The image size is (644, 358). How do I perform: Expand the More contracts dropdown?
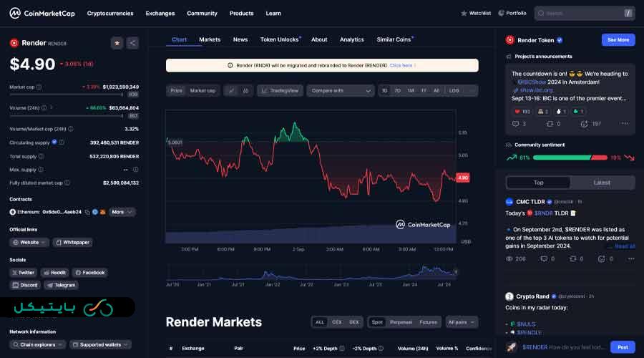(x=122, y=212)
